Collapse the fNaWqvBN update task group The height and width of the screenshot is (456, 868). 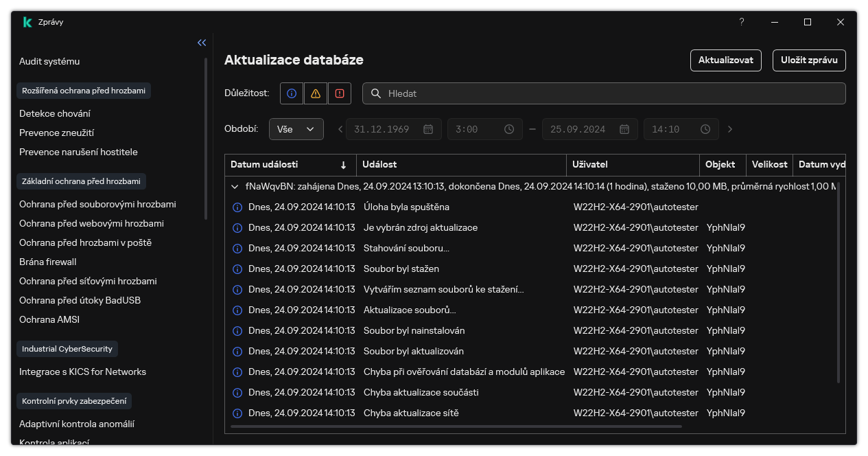(236, 186)
